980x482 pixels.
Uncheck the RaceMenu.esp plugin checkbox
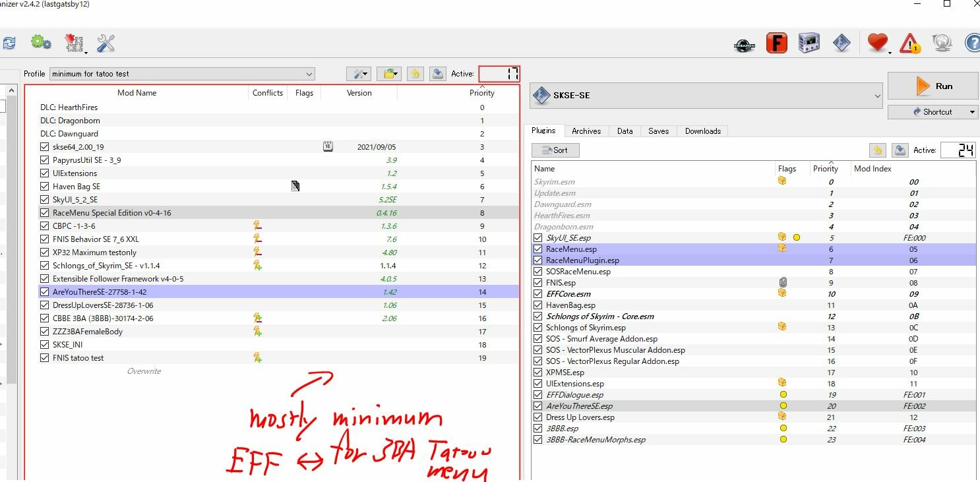tap(538, 249)
